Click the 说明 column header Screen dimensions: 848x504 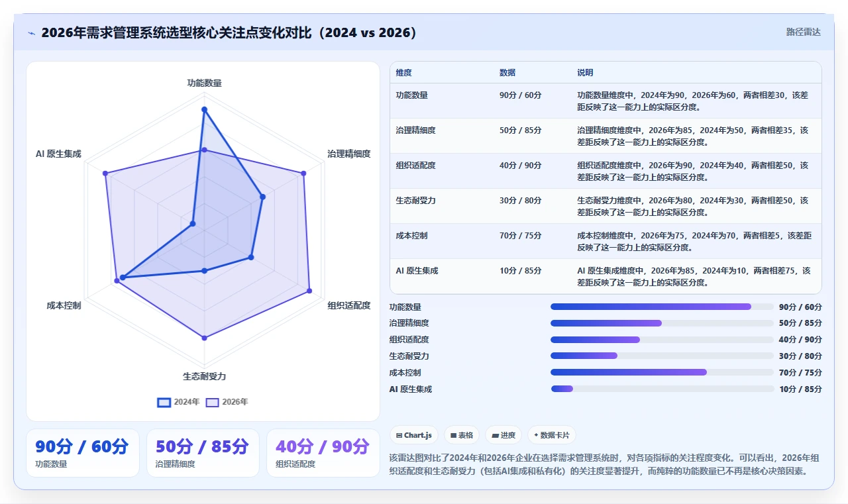click(585, 73)
